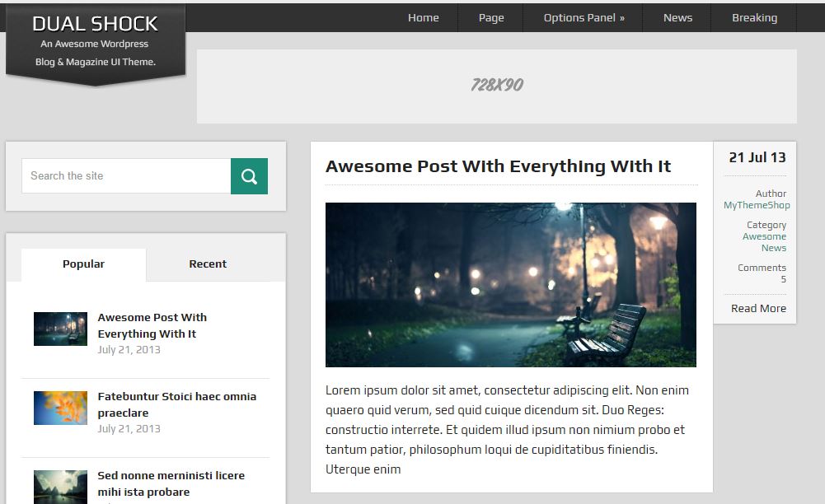This screenshot has width=825, height=504.
Task: Go to the News menu item
Action: click(x=677, y=18)
